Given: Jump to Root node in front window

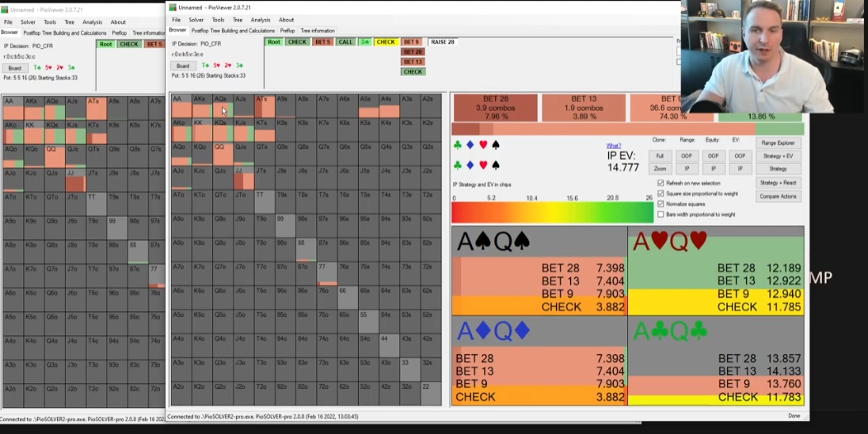Looking at the screenshot, I should click(x=274, y=42).
